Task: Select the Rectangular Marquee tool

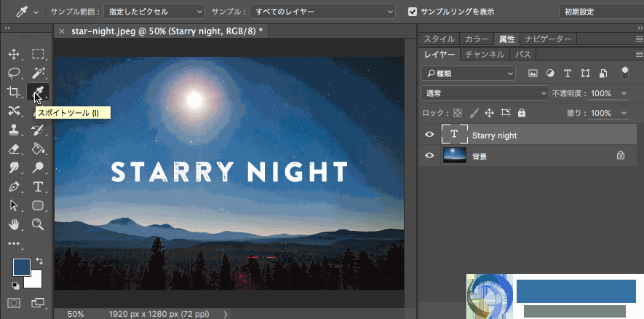Action: click(38, 55)
